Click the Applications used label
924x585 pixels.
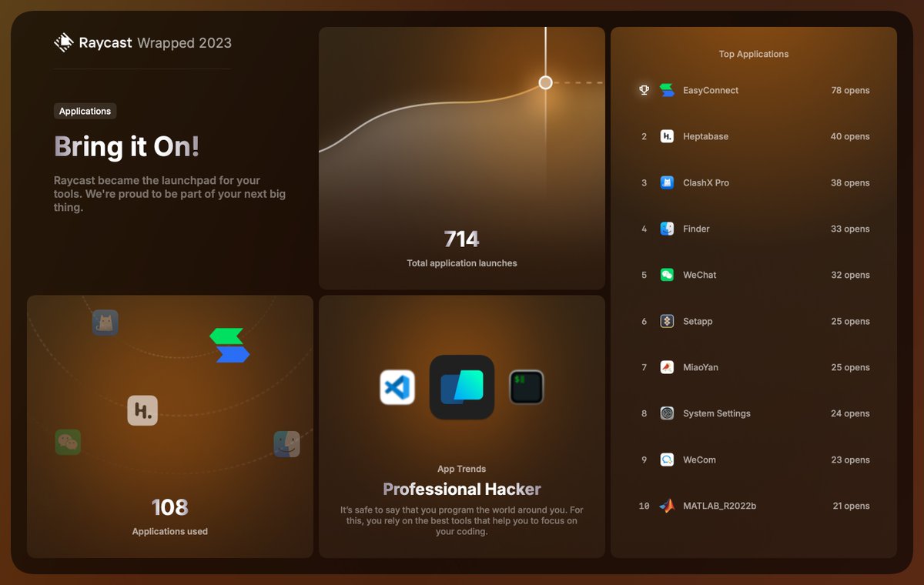[170, 531]
